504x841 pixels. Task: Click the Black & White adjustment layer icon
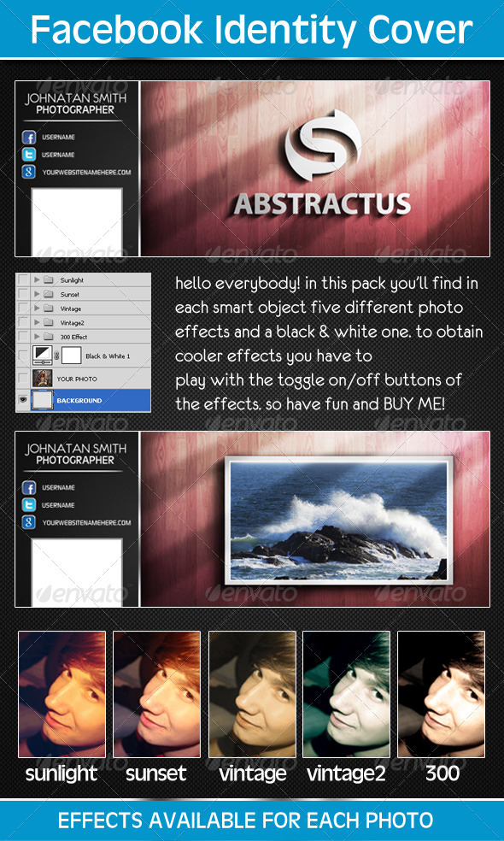[x=43, y=356]
